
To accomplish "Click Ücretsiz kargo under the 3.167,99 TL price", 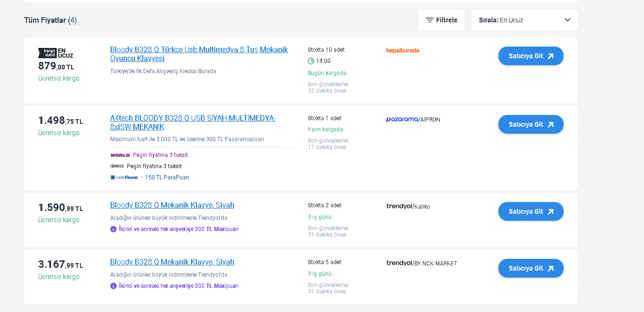I will 59,277.
